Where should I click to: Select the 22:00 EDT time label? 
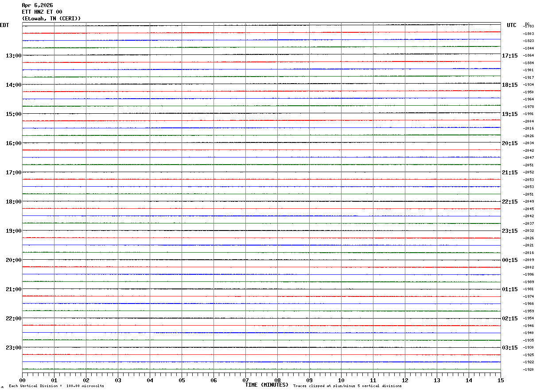pyautogui.click(x=14, y=319)
